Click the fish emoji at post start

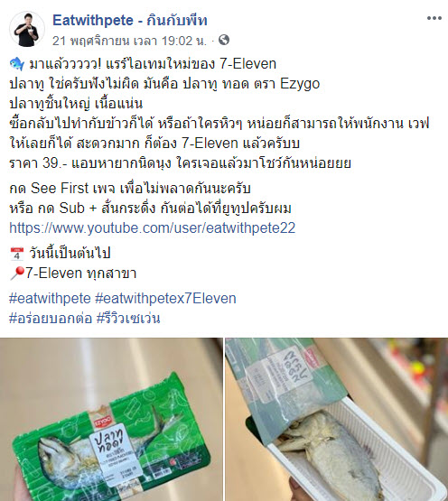pyautogui.click(x=16, y=64)
